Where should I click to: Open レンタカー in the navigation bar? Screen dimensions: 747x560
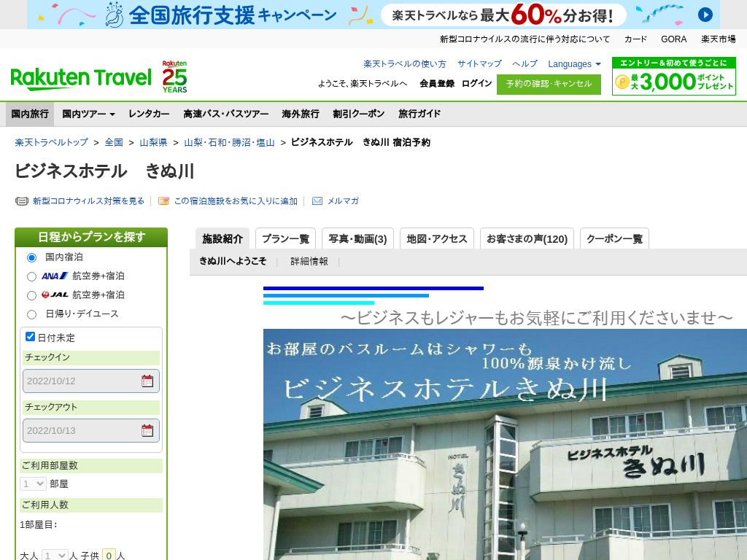tap(149, 114)
